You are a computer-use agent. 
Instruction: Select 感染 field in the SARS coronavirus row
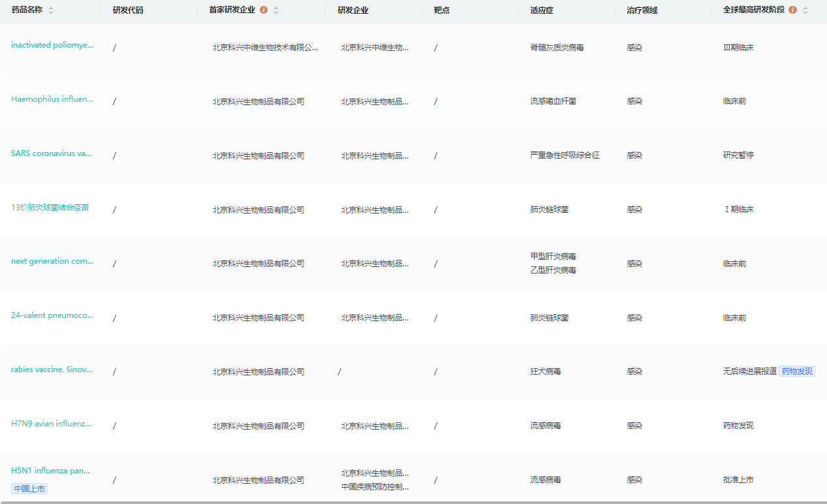point(634,155)
